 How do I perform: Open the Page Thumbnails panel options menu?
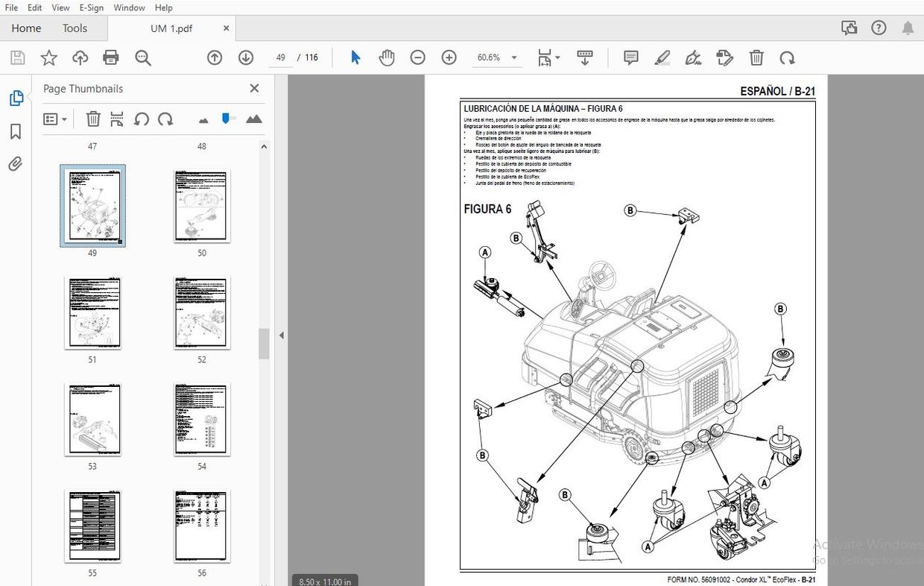pos(54,119)
